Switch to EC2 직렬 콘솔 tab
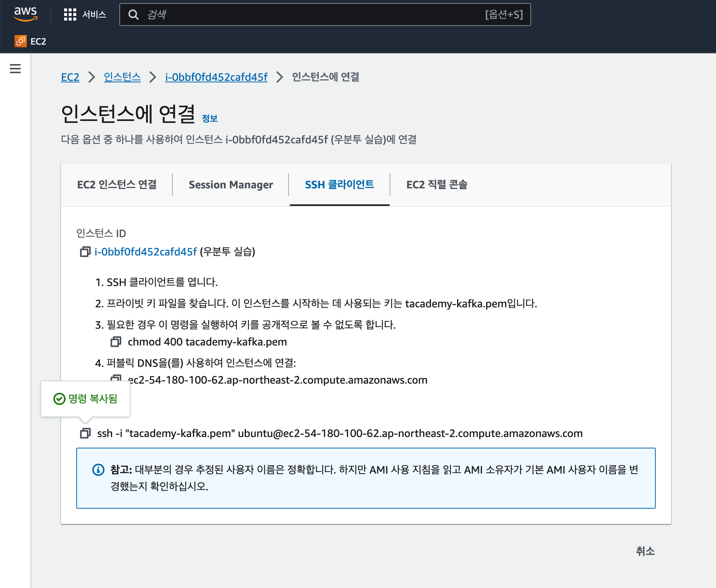 point(437,185)
